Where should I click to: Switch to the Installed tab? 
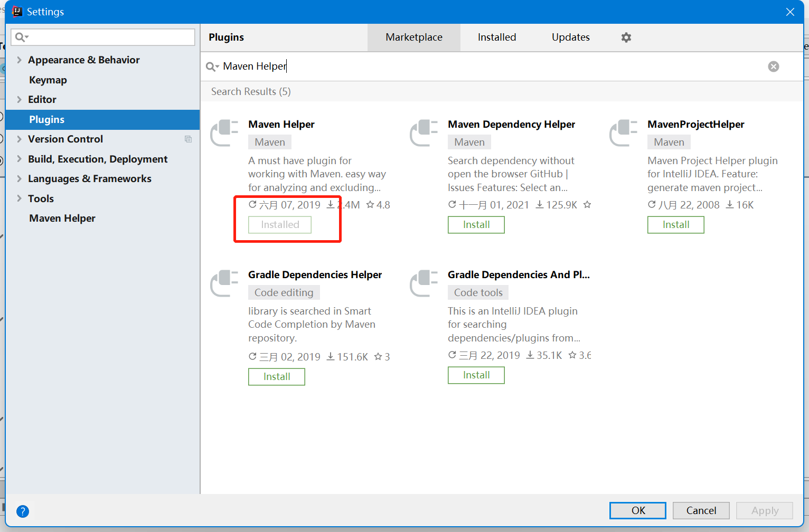tap(497, 37)
